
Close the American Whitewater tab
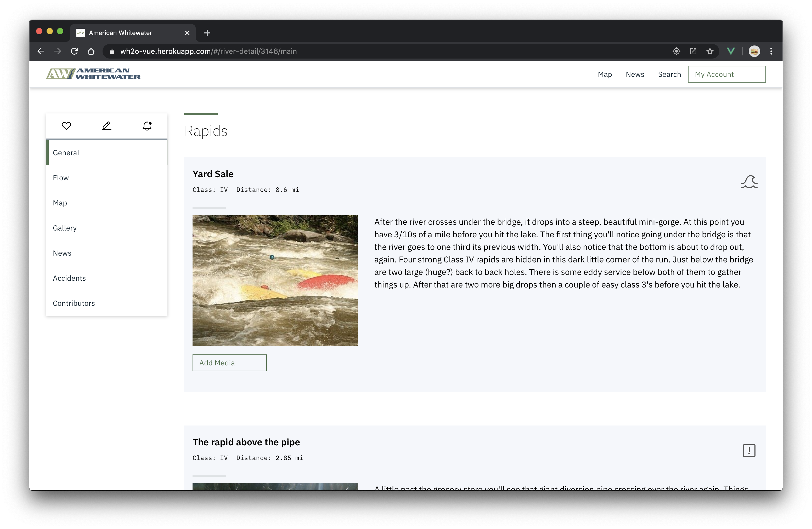click(187, 33)
